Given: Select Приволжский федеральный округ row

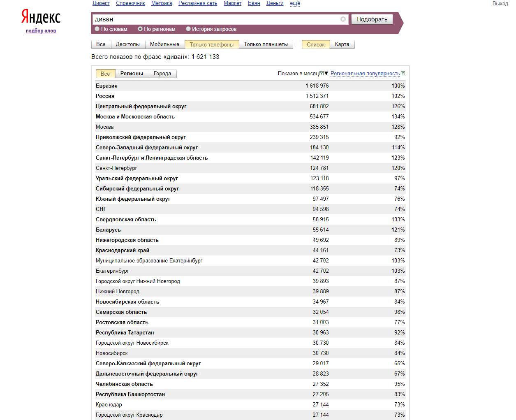Looking at the screenshot, I should pyautogui.click(x=250, y=137).
